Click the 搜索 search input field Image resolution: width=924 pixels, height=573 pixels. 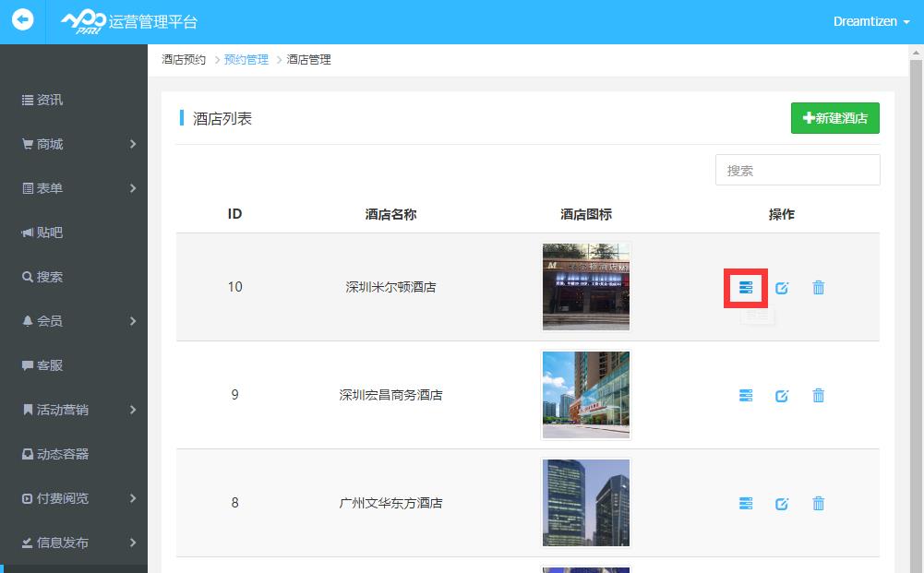(798, 170)
